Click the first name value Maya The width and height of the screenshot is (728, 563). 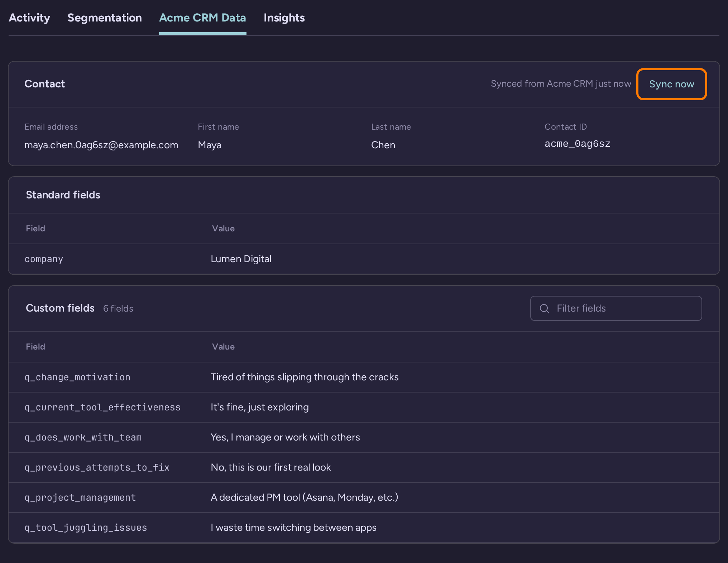click(x=210, y=145)
